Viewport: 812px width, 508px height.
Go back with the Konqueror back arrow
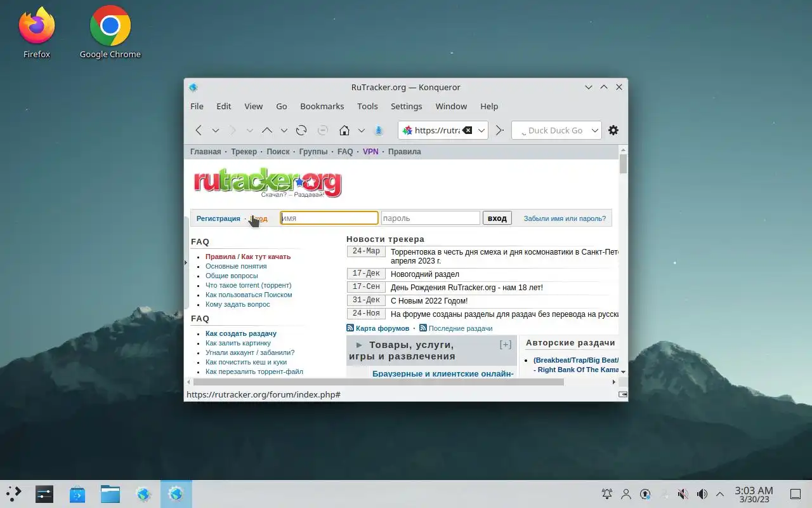(199, 130)
